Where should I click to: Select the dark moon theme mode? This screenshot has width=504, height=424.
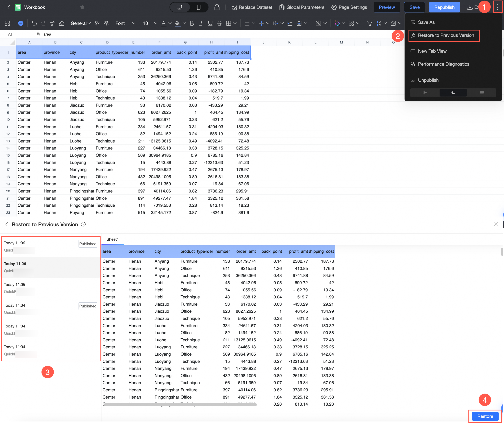(x=453, y=93)
